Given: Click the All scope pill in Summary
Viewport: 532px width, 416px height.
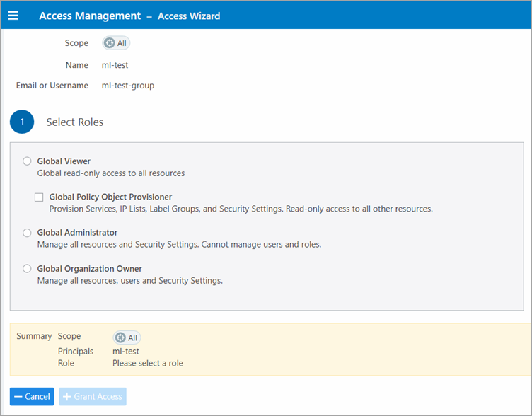Looking at the screenshot, I should pos(127,337).
